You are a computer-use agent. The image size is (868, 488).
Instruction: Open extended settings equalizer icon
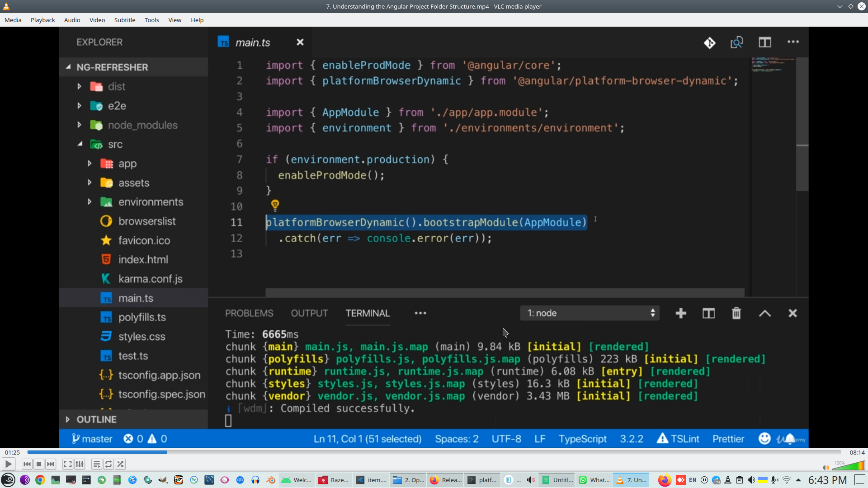80,464
